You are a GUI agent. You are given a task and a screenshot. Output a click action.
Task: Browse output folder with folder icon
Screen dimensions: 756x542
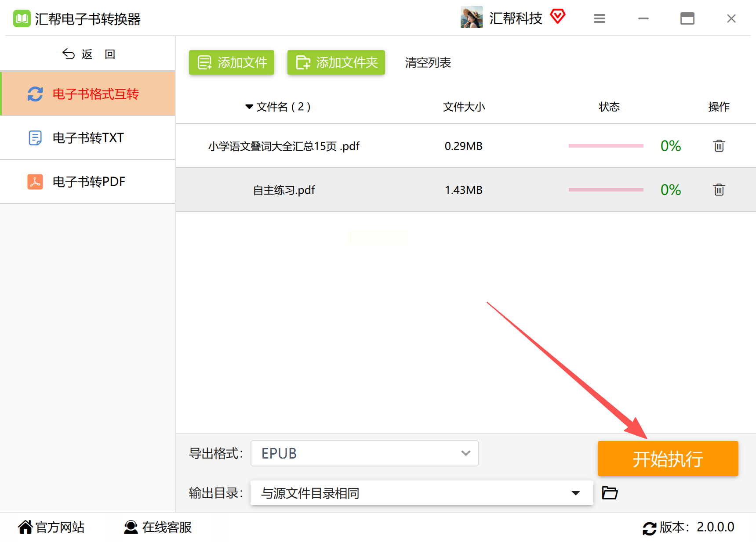tap(610, 493)
